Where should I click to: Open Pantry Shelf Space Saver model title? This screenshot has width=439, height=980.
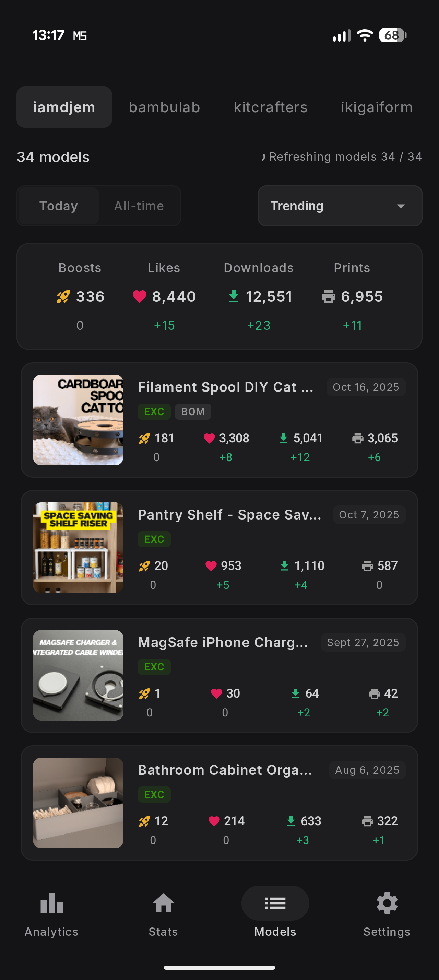[x=229, y=515]
